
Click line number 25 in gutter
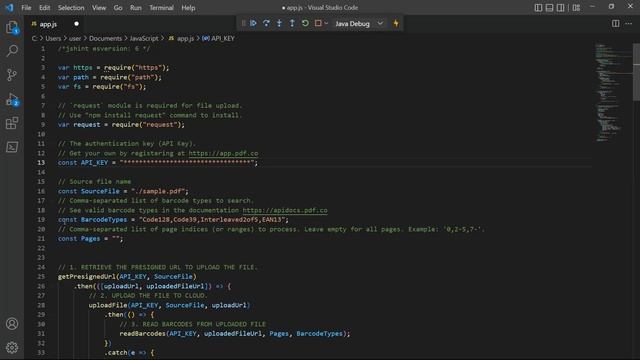(x=41, y=277)
